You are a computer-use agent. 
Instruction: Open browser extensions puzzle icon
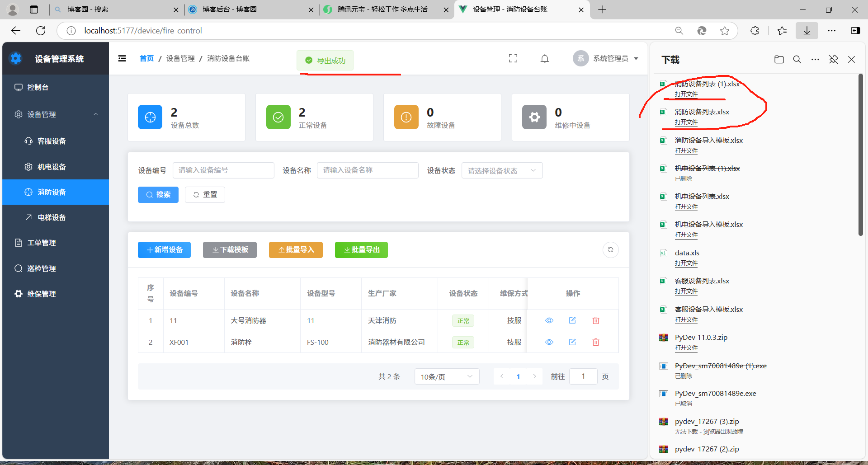point(755,31)
